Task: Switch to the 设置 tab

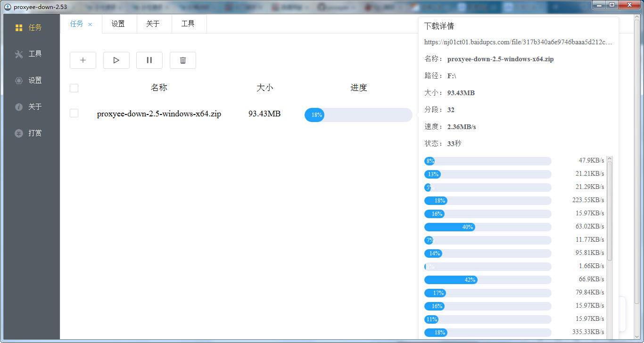Action: 118,24
